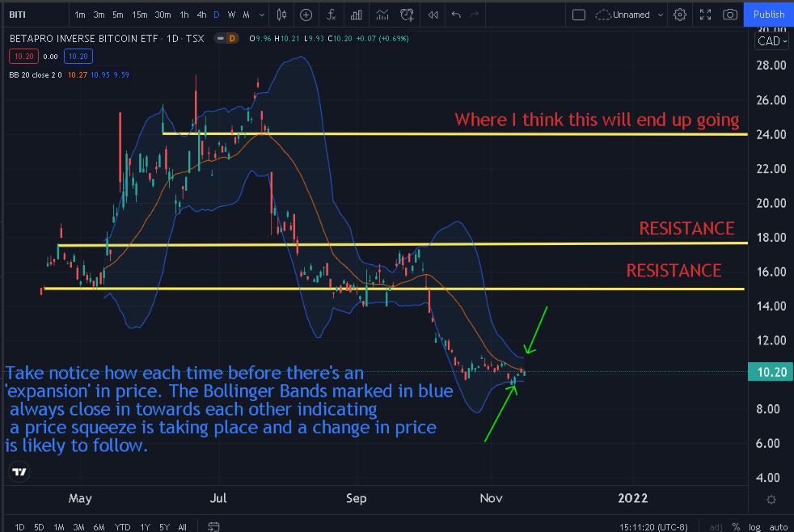This screenshot has width=794, height=532.
Task: Open the price axis settings gear
Action: [771, 500]
